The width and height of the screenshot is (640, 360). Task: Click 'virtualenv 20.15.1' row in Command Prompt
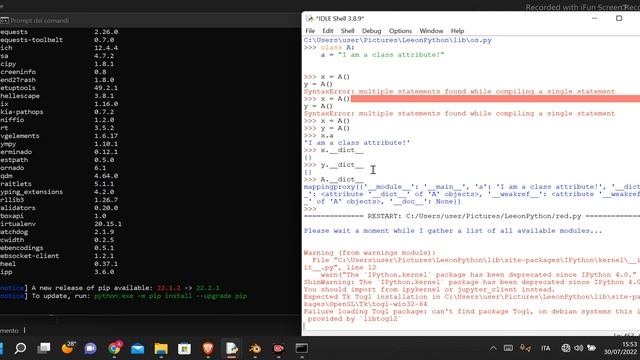point(61,224)
